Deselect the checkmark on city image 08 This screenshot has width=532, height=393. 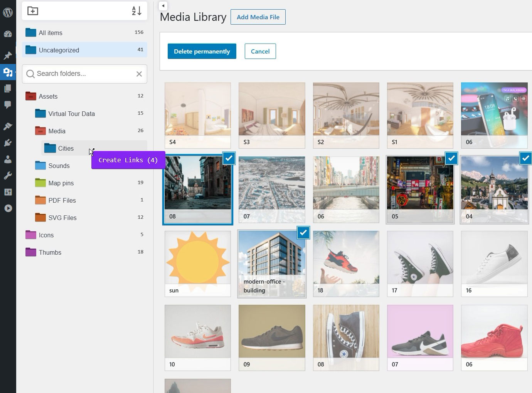tap(229, 158)
